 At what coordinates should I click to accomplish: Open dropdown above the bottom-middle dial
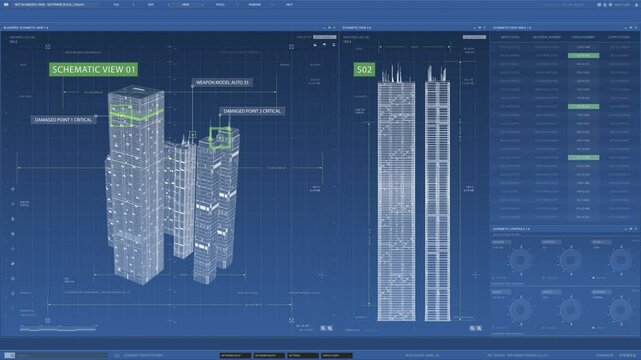point(551,292)
